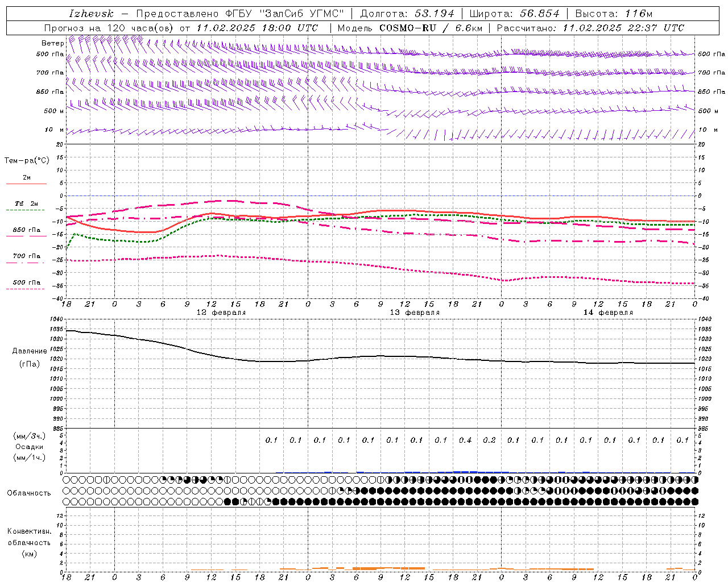Viewport: 728px width, 582px height.
Task: Click the "(мм/1ч.)" precipitation unit label
Action: (x=30, y=458)
